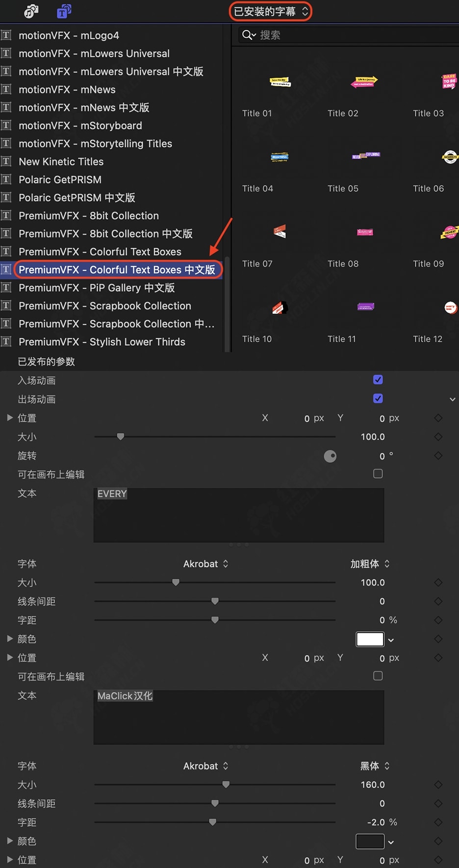Click the Title 06 thumbnail
Viewport: 459px width, 868px height.
coord(450,157)
